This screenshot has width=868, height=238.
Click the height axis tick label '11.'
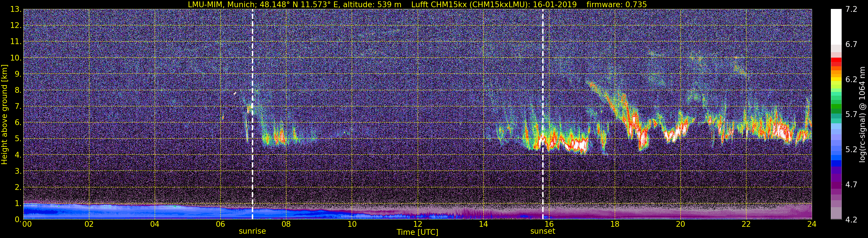click(16, 42)
